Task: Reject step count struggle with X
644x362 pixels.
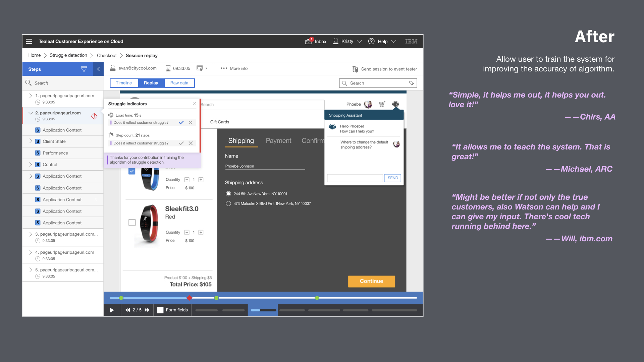Action: pos(191,143)
